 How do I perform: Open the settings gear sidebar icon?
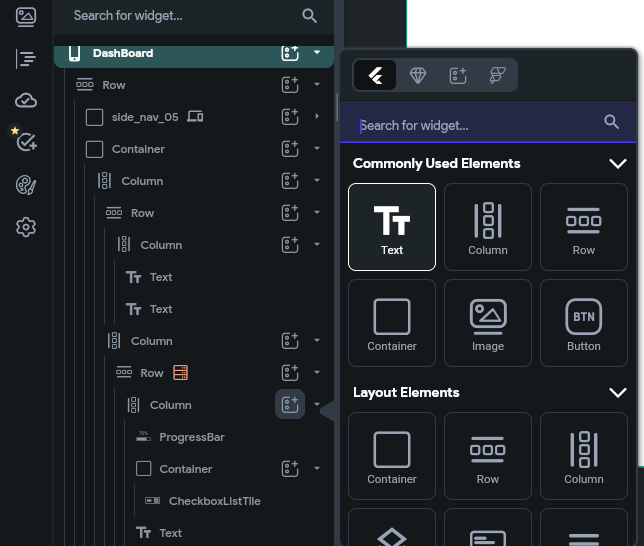(26, 227)
